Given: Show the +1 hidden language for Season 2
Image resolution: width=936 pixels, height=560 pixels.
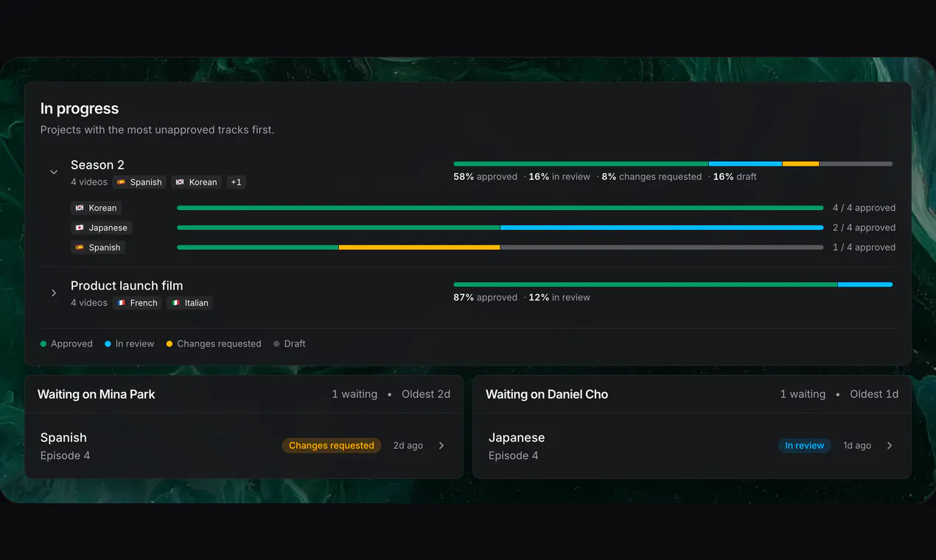Looking at the screenshot, I should click(x=236, y=182).
